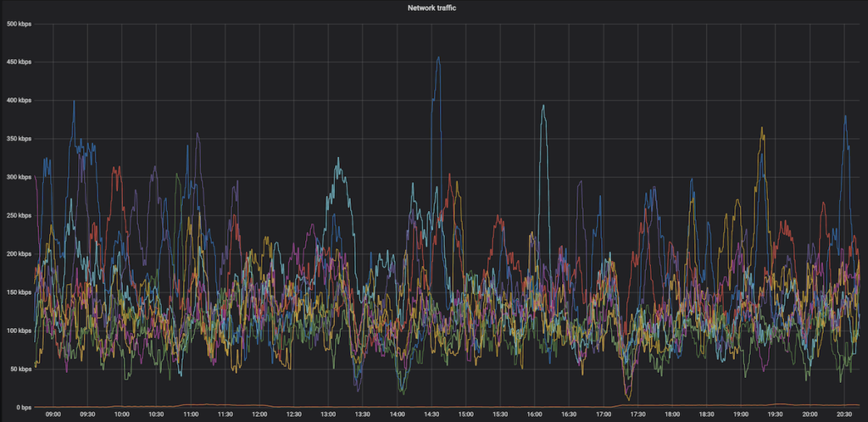Select the 0 bps y-axis label
868x422 pixels.
coord(21,407)
